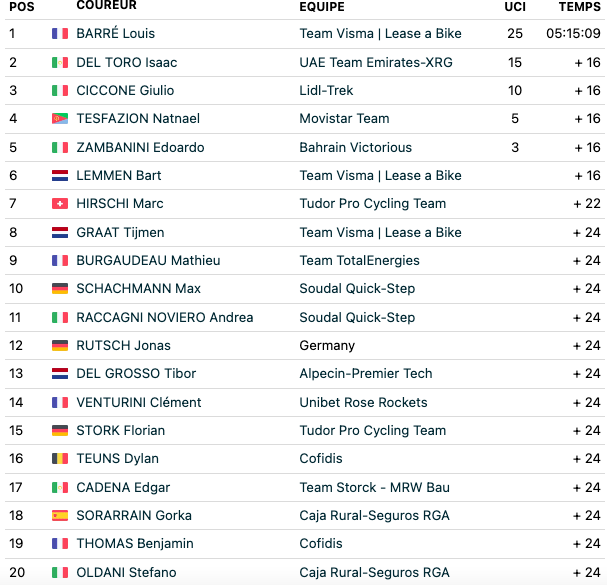Select rider RACCAGNI NOVIERO Andrea

pos(165,317)
